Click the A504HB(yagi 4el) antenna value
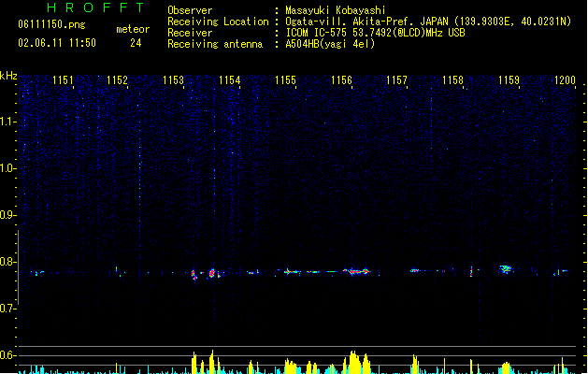The width and height of the screenshot is (588, 374). pos(330,44)
